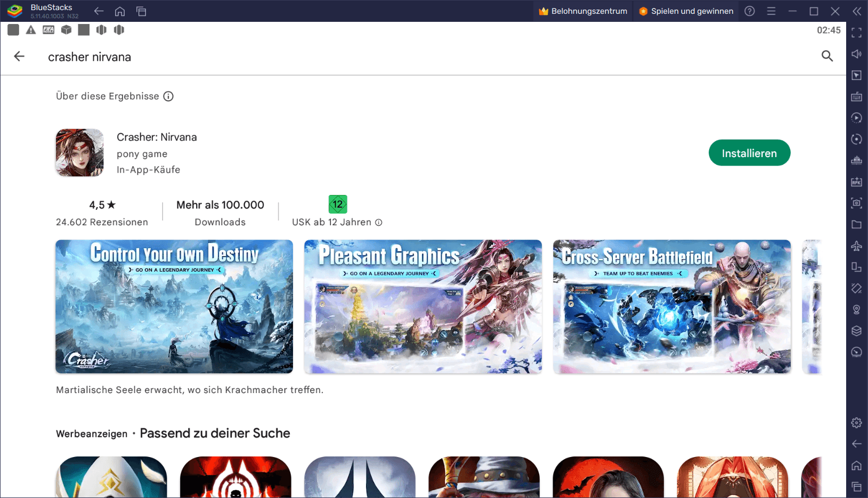Click the 24.602 Rezensionen text

tap(102, 222)
